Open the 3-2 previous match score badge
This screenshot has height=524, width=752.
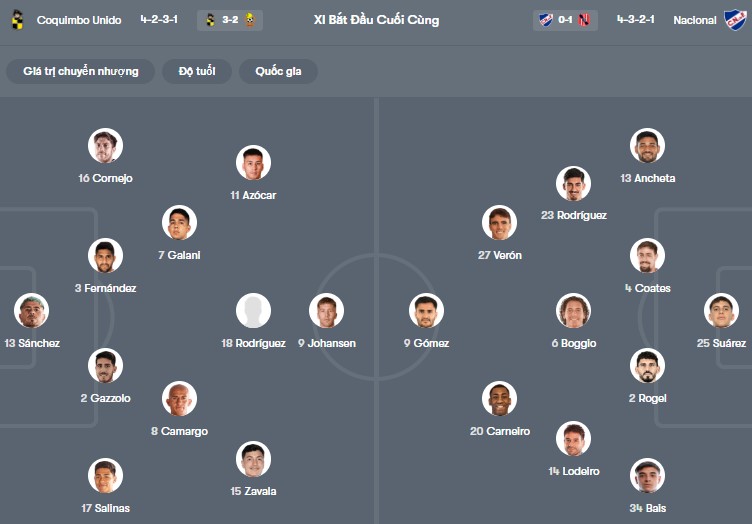coord(231,20)
